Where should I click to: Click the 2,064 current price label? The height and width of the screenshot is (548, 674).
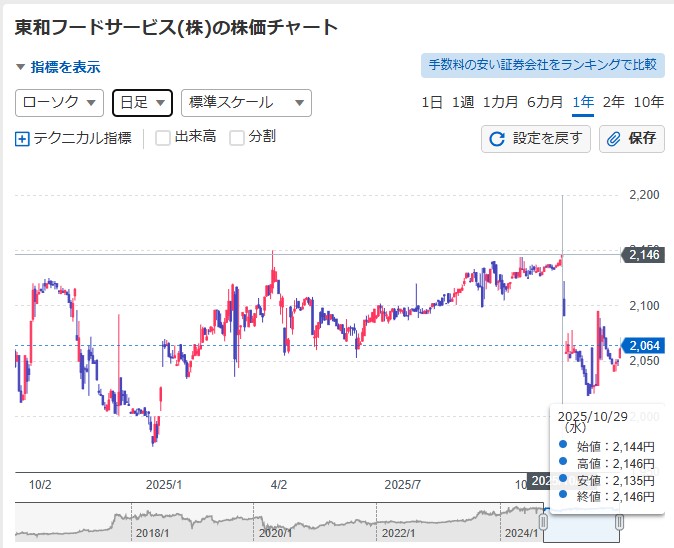click(x=642, y=346)
